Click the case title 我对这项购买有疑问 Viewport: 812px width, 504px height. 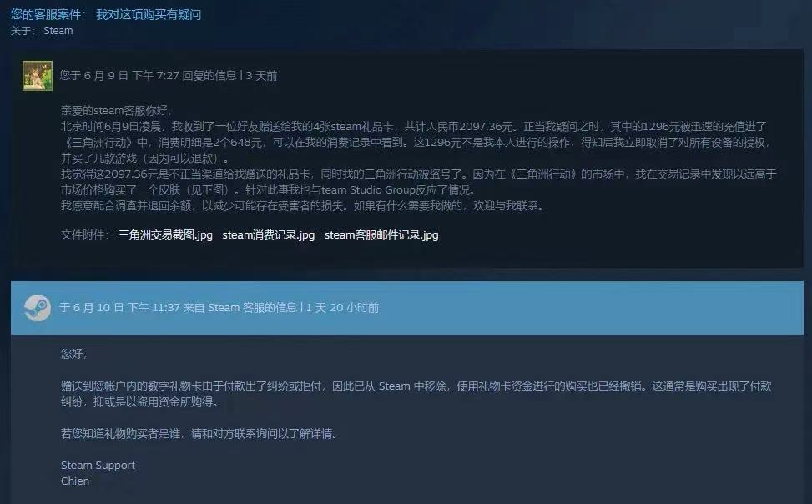coord(149,14)
